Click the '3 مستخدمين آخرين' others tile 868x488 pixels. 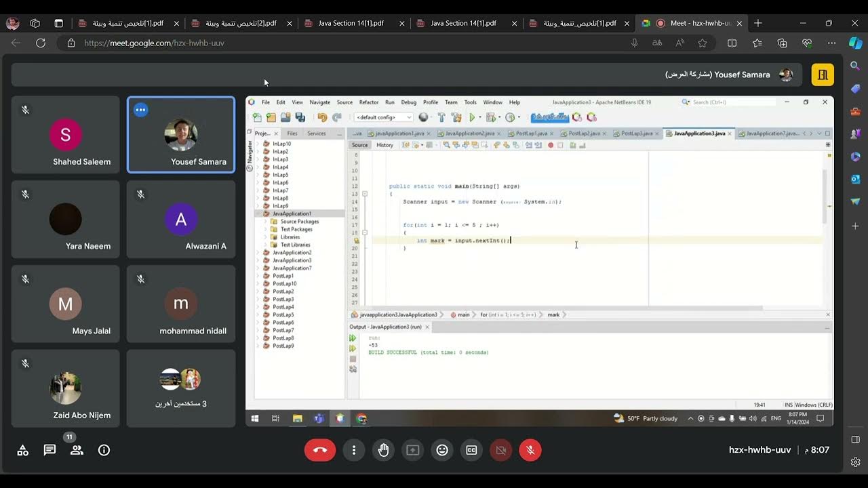tap(181, 388)
